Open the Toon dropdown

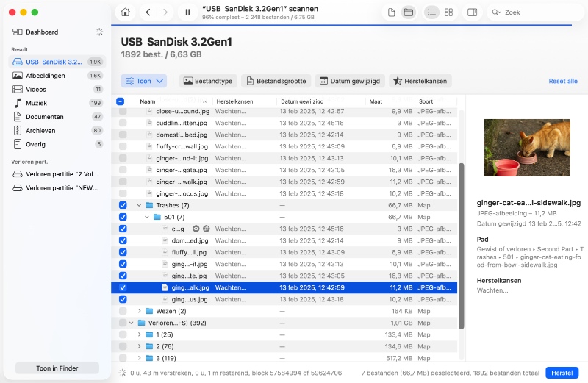click(x=144, y=81)
